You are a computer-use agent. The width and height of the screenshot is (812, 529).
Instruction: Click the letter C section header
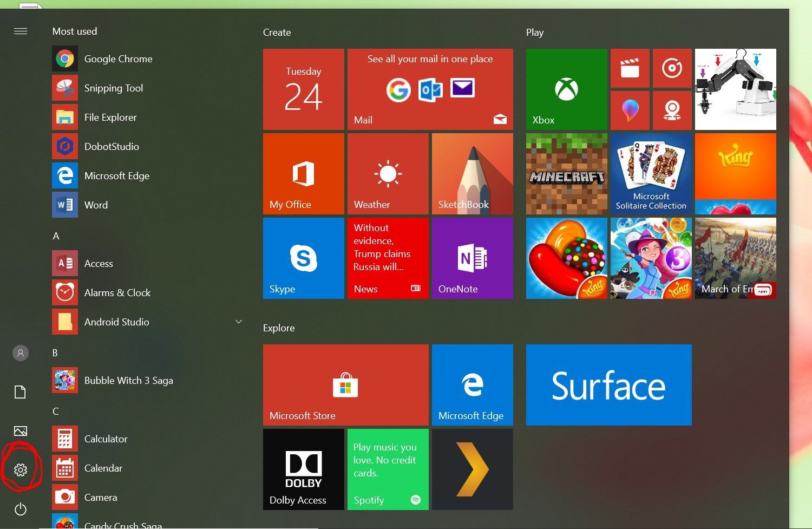coord(55,412)
